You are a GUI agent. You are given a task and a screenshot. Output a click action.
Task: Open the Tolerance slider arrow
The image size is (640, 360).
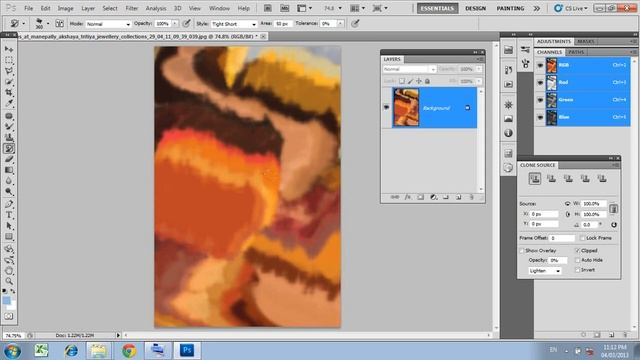coord(340,24)
